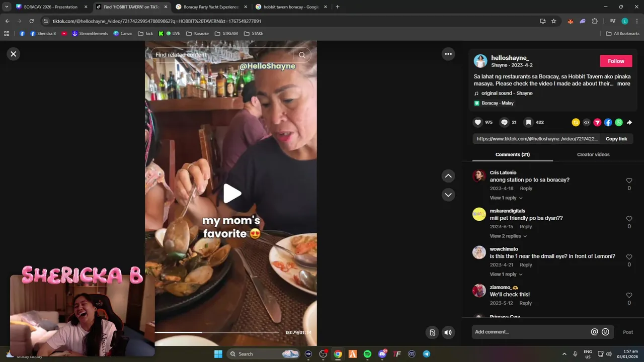
Task: Reply to ziamomo_'s comment
Action: tap(526, 303)
